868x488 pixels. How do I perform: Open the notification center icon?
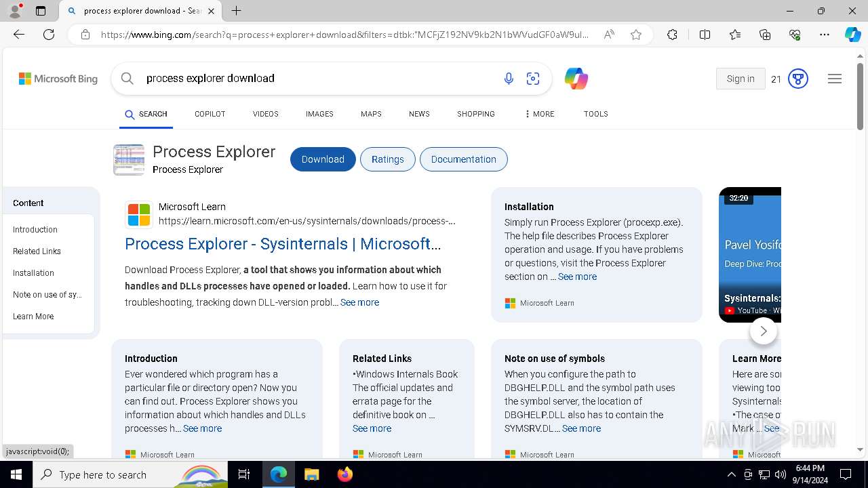click(846, 474)
